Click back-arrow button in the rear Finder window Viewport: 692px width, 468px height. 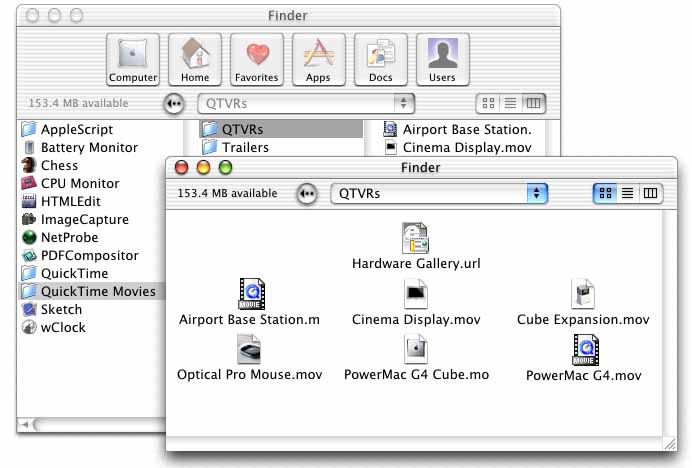[174, 104]
